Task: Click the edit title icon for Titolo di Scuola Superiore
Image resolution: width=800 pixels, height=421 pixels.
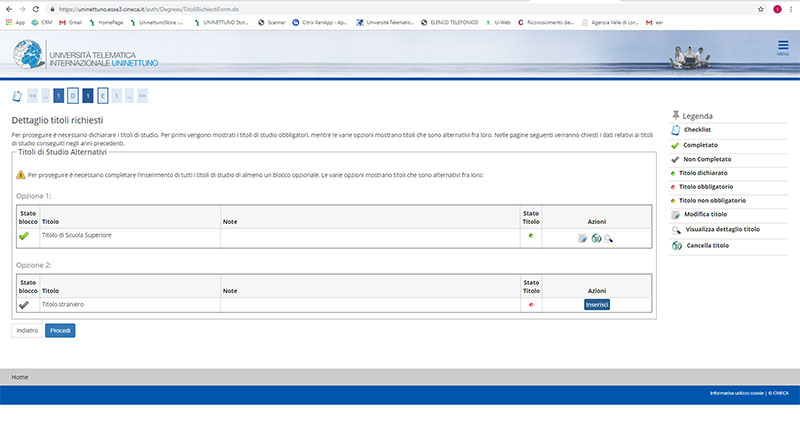Action: click(x=583, y=238)
